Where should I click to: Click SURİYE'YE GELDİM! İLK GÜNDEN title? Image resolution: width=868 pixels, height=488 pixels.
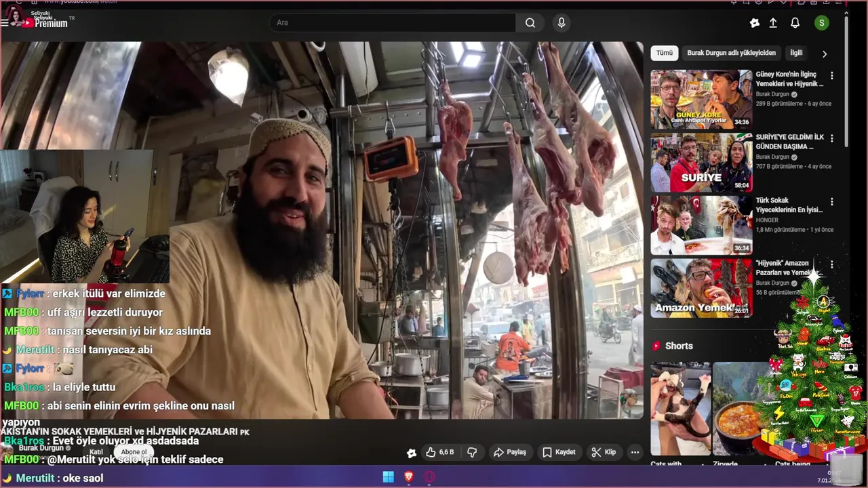789,142
